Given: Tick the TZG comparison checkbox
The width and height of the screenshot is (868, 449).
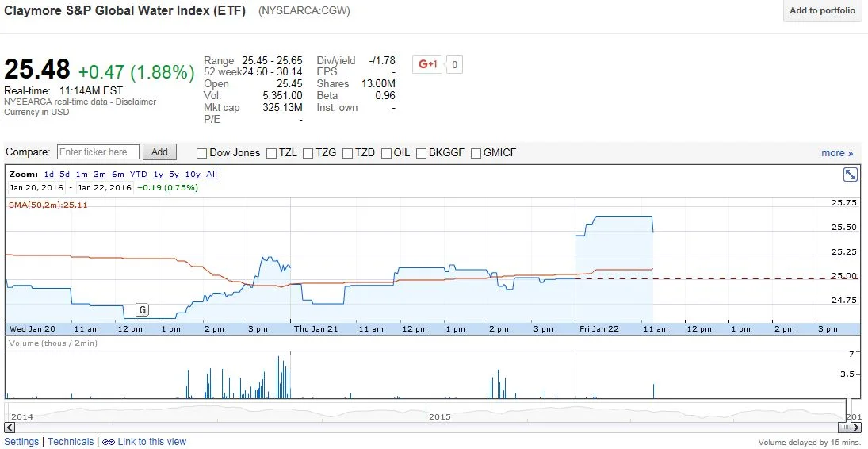Looking at the screenshot, I should tap(308, 153).
